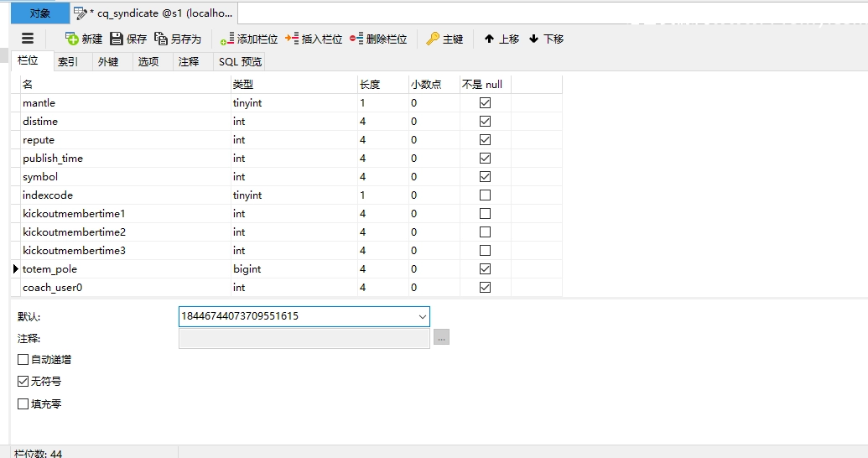Toggle not-null checkbox for indexcode row

(x=485, y=195)
